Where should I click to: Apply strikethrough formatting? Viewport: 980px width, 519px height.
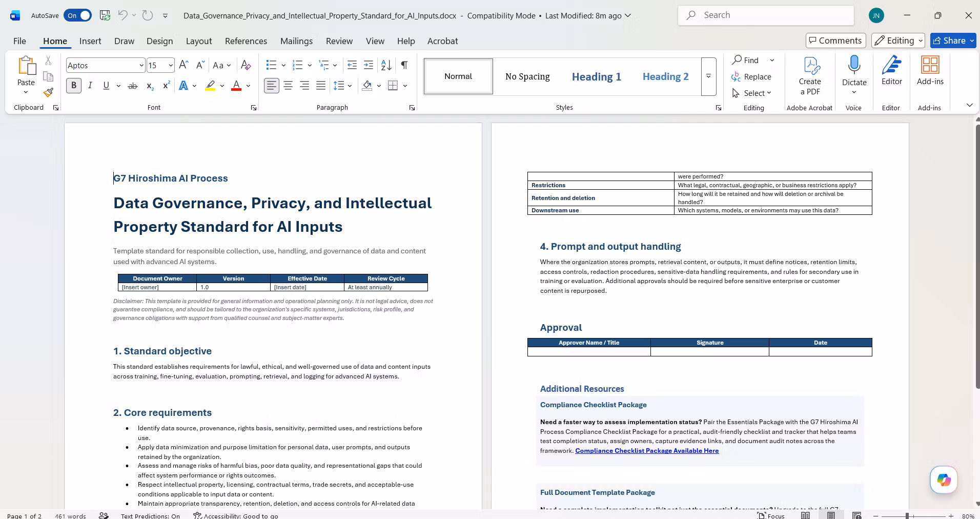(x=133, y=86)
